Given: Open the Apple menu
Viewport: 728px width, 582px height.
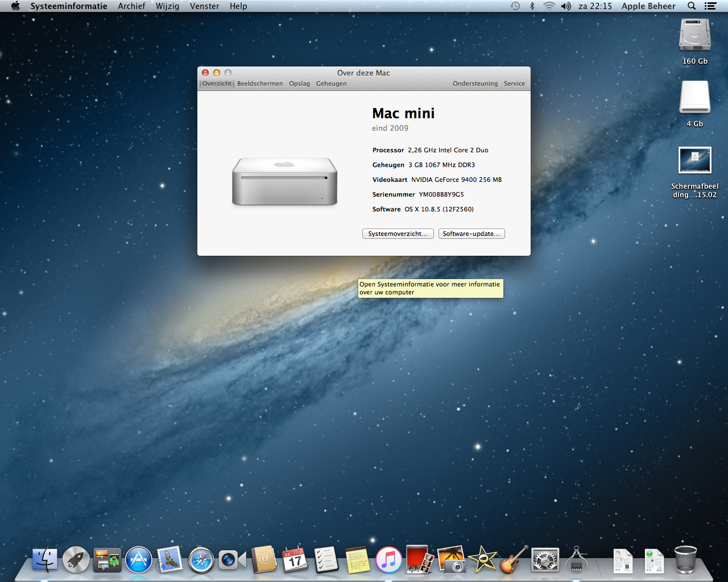Looking at the screenshot, I should (x=15, y=6).
